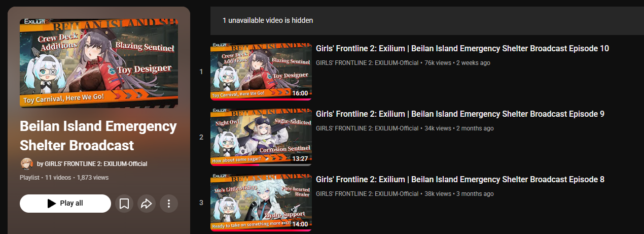Click the 16:00 duration badge
The image size is (644, 234).
tap(300, 93)
